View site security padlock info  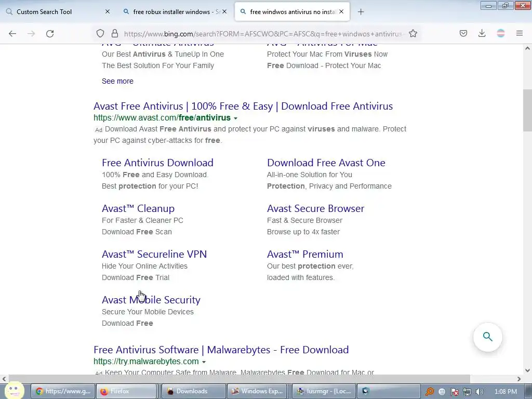coord(115,33)
